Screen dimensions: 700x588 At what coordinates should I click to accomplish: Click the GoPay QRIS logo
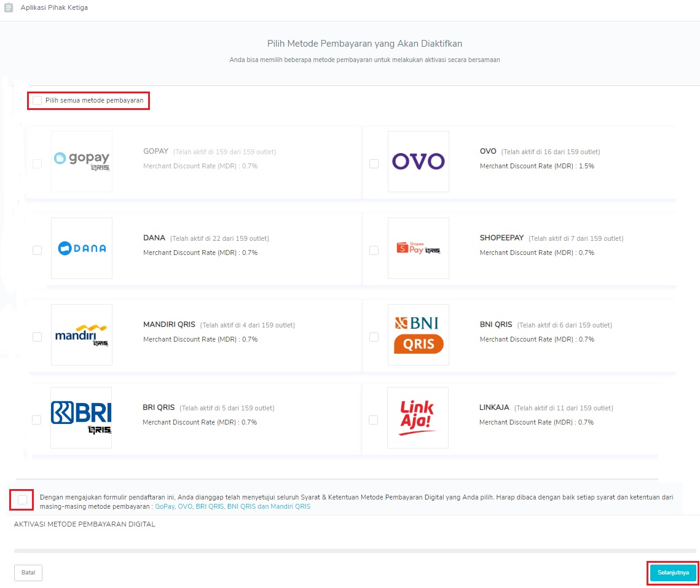(x=82, y=162)
